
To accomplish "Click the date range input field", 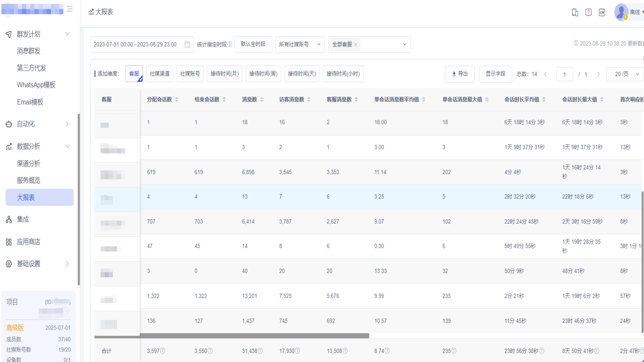I will coord(142,44).
